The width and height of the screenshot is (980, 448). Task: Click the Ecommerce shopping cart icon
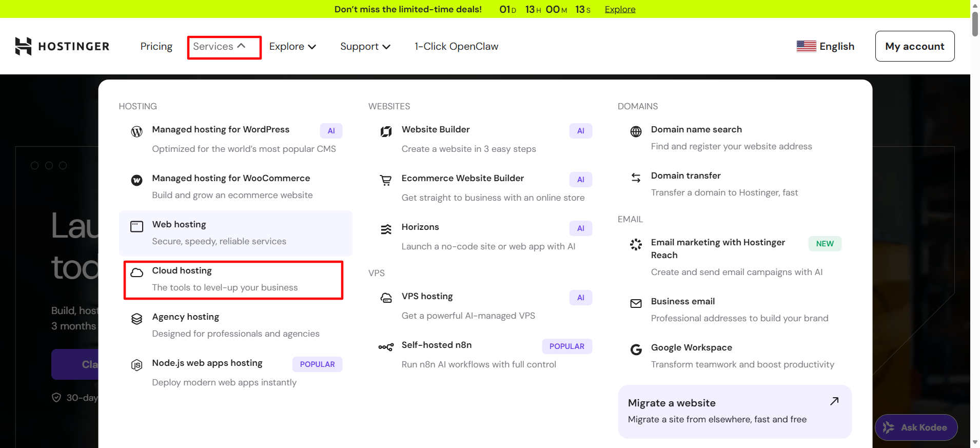point(386,181)
